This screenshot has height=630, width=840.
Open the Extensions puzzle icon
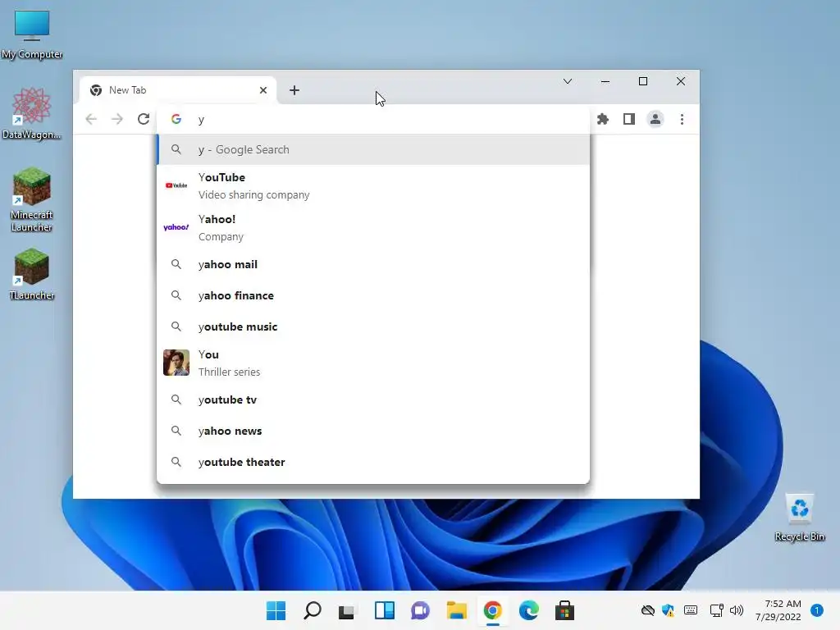(x=603, y=119)
